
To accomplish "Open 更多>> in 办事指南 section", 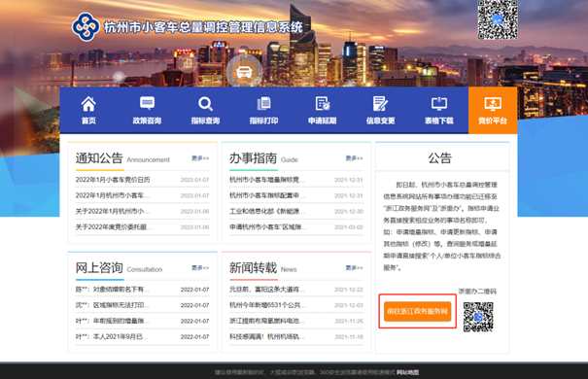I will click(354, 158).
